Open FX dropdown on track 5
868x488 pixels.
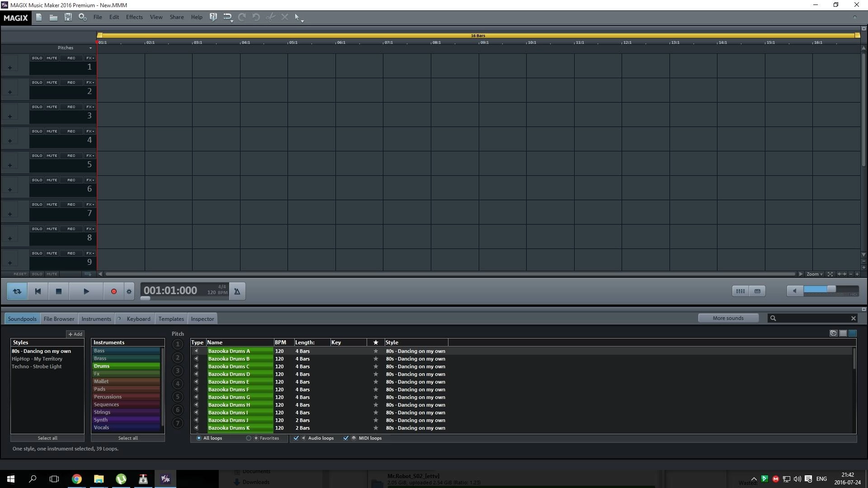point(90,156)
